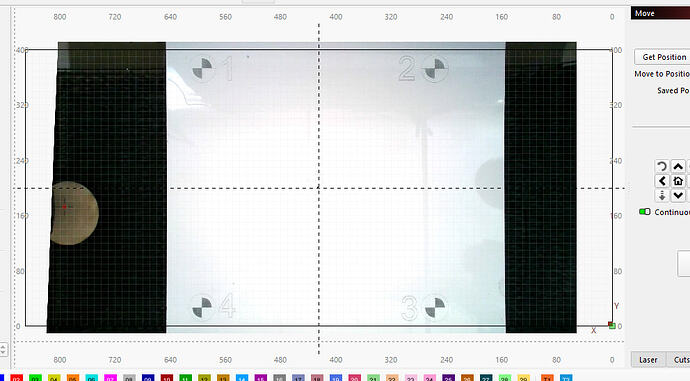Select gray layer swatch 16

[279, 377]
